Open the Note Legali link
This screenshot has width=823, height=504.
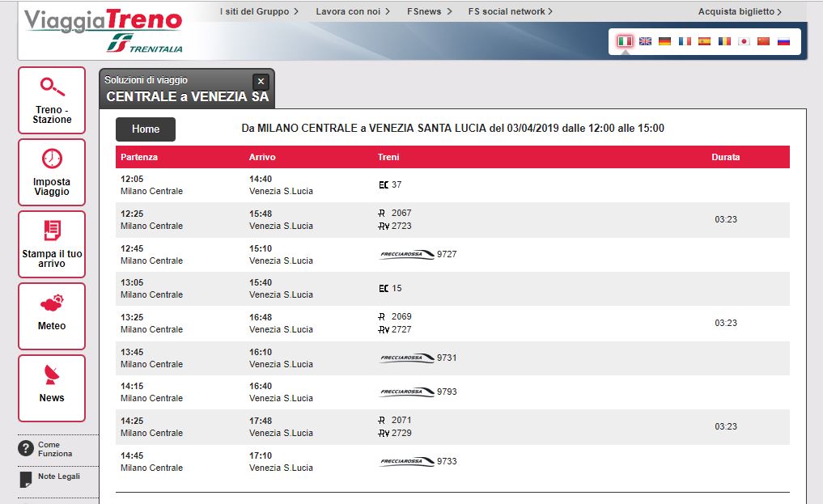click(x=59, y=476)
